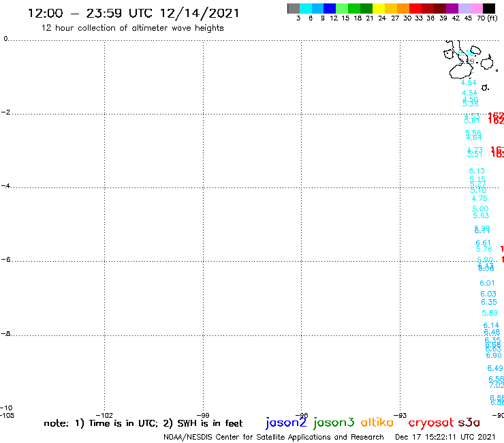
Task: Click the longitude axis label '-93'
Action: point(400,415)
